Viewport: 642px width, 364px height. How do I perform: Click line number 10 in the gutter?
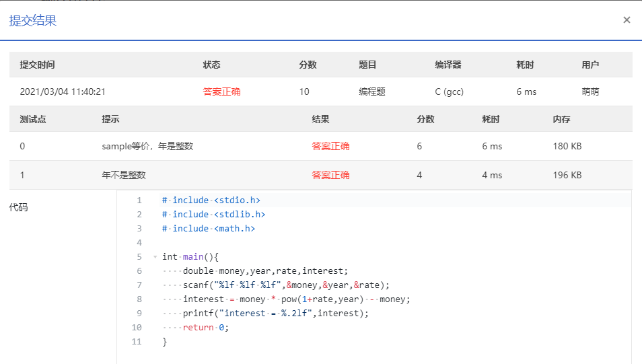[x=137, y=328]
